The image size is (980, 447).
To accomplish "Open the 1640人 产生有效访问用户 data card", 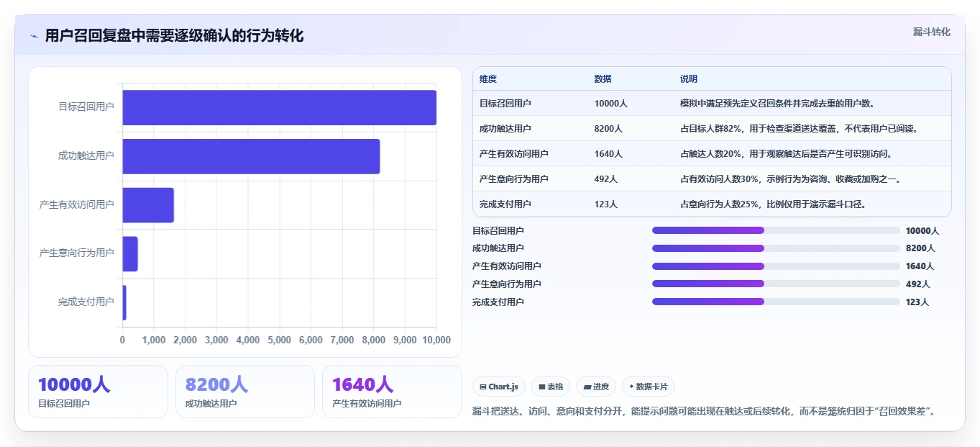I will (392, 392).
